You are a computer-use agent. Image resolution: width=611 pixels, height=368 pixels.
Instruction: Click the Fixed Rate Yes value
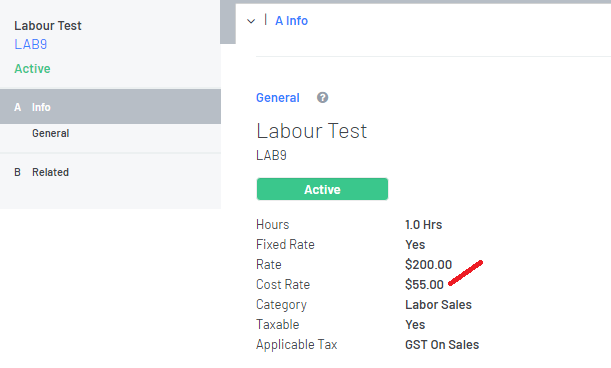pos(415,245)
